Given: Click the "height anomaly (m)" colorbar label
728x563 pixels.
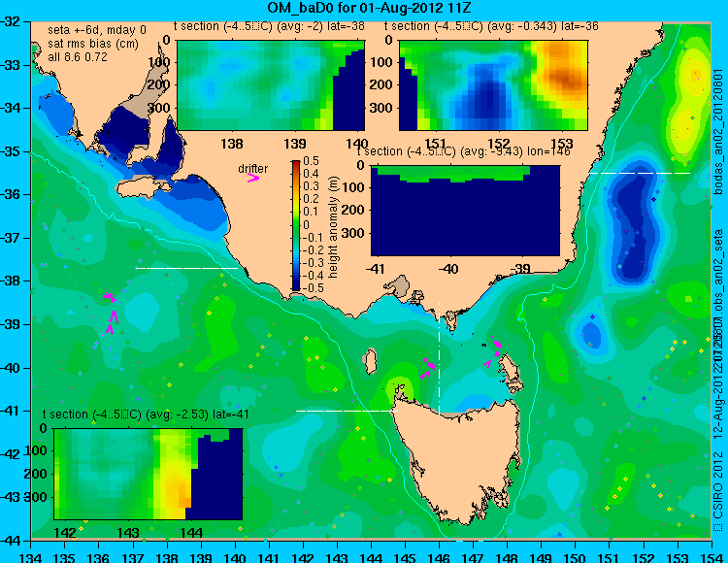Looking at the screenshot, I should click(x=333, y=227).
